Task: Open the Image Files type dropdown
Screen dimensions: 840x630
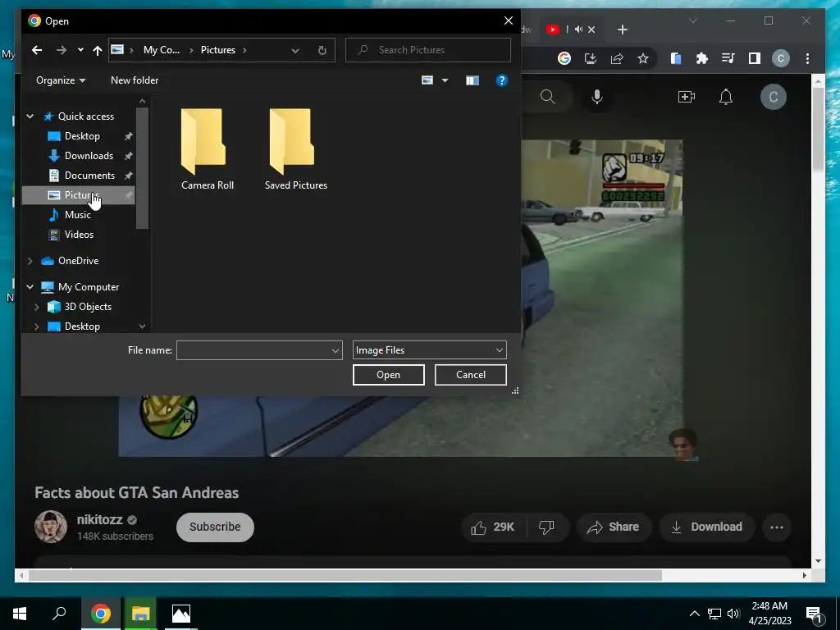Action: tap(429, 350)
